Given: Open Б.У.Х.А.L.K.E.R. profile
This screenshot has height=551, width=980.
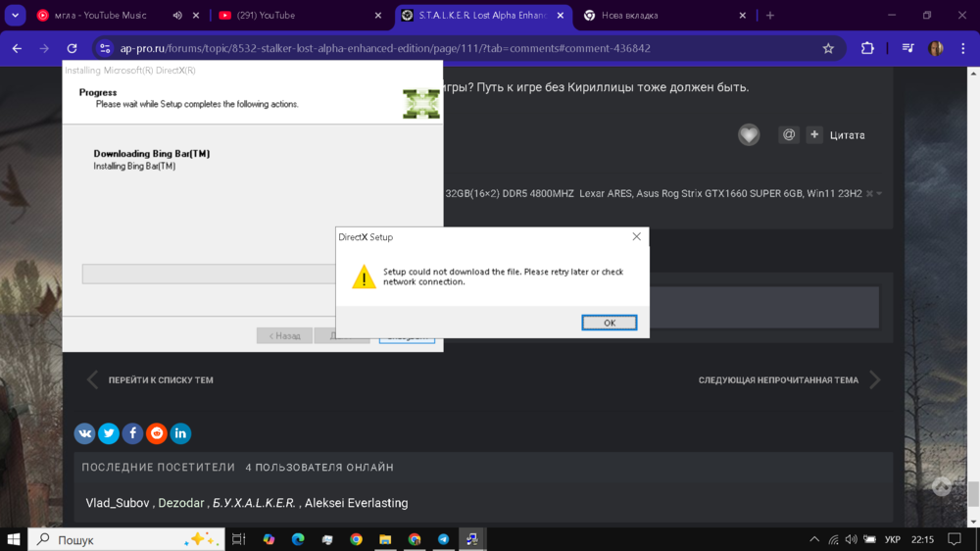Looking at the screenshot, I should click(254, 503).
